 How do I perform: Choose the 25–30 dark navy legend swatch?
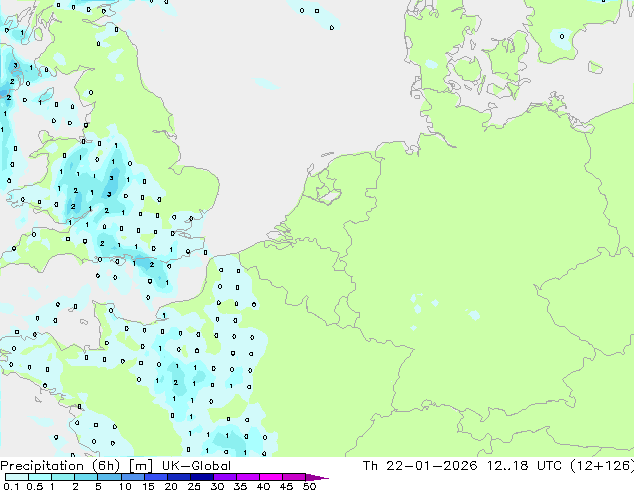(x=202, y=477)
